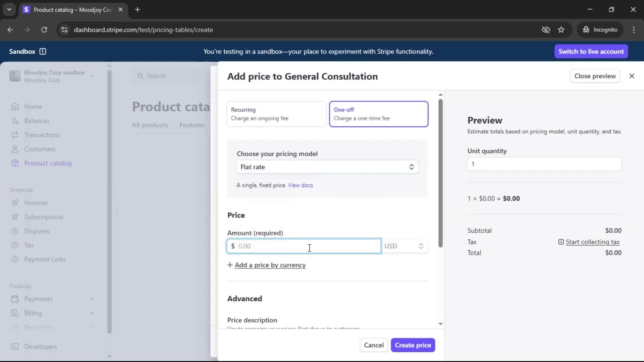This screenshot has height=362, width=644.
Task: Bookmark page with the star icon
Action: click(x=561, y=30)
